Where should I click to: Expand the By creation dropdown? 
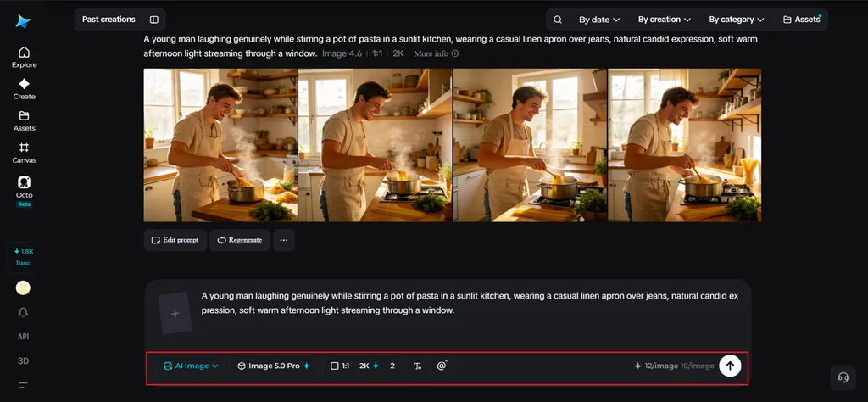tap(665, 20)
